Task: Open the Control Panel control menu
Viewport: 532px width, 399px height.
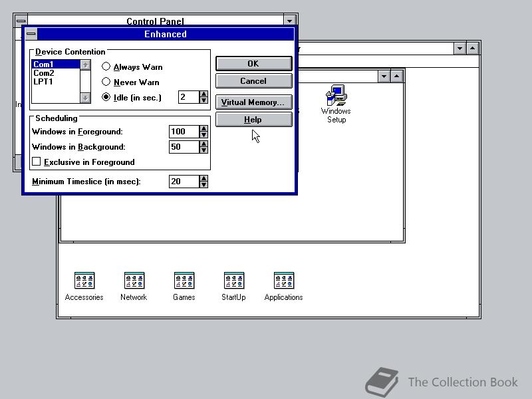Action: click(21, 21)
